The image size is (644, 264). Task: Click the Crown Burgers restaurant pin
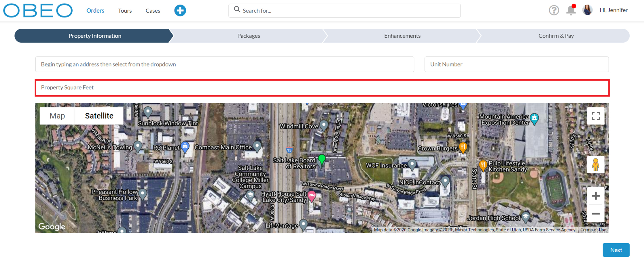(463, 148)
